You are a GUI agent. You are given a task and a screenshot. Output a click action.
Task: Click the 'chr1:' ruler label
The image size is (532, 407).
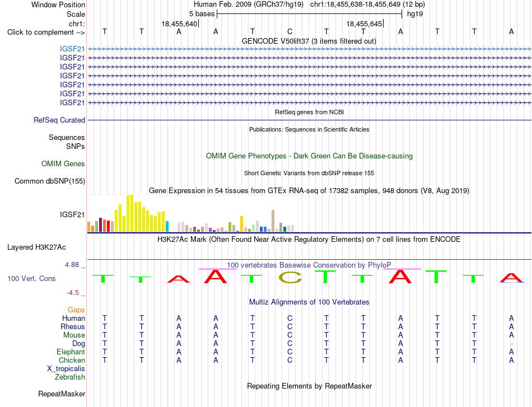(77, 24)
